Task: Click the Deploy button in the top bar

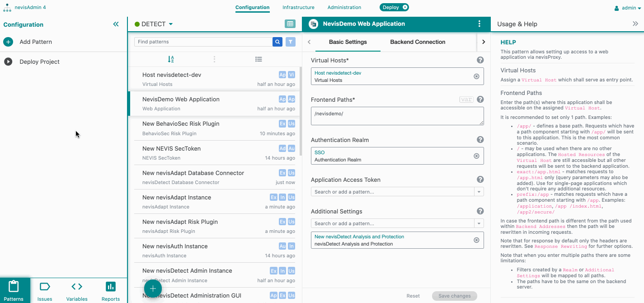Action: (394, 7)
